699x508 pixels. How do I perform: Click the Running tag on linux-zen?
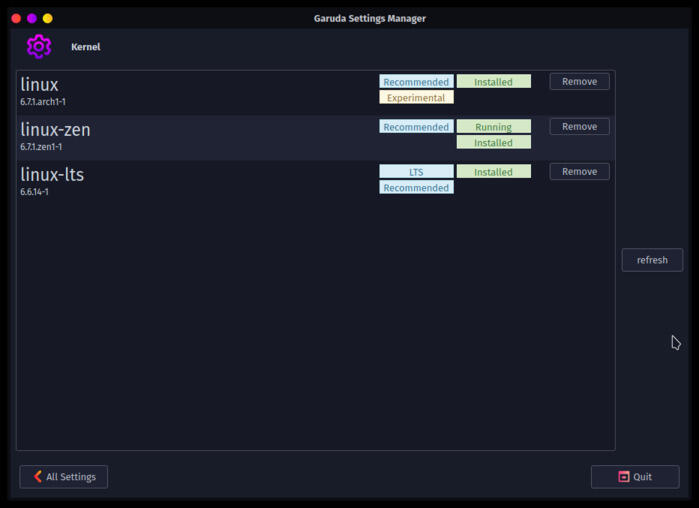pos(493,127)
